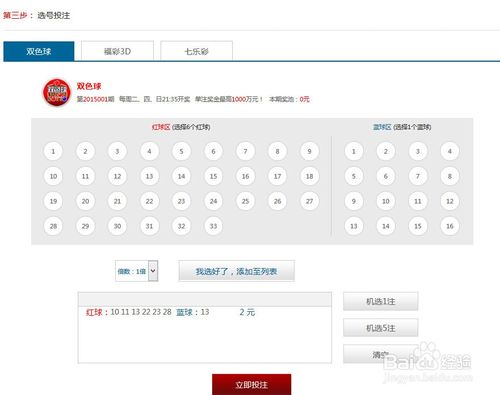Image resolution: width=500 pixels, height=395 pixels.
Task: Click 我选好了，添加至列表 button
Action: point(236,271)
